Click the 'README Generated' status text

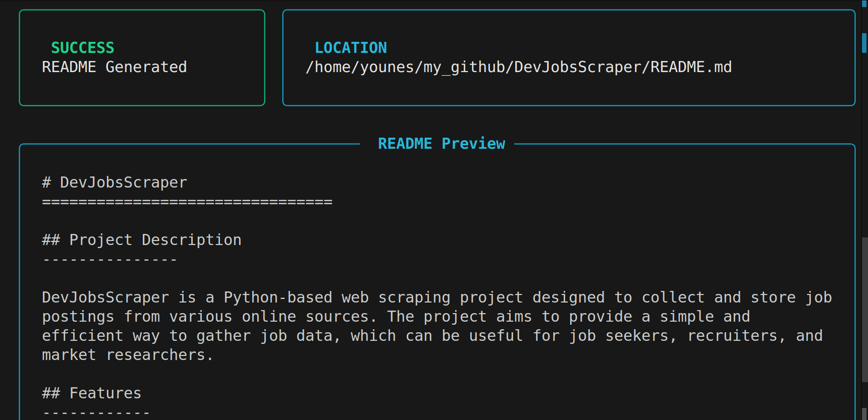coord(114,67)
